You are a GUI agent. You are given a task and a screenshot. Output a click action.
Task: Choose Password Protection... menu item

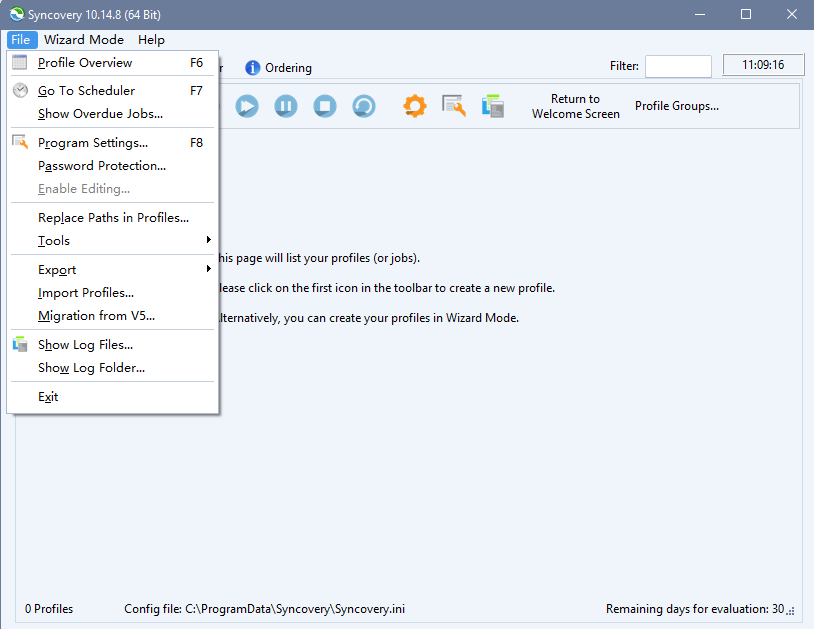[102, 166]
